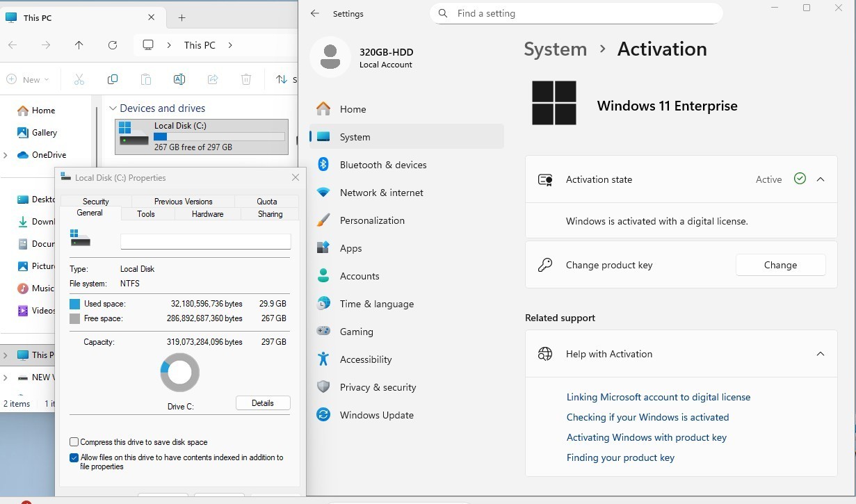This screenshot has width=856, height=504.
Task: Switch to the Tools tab
Action: [x=146, y=214]
